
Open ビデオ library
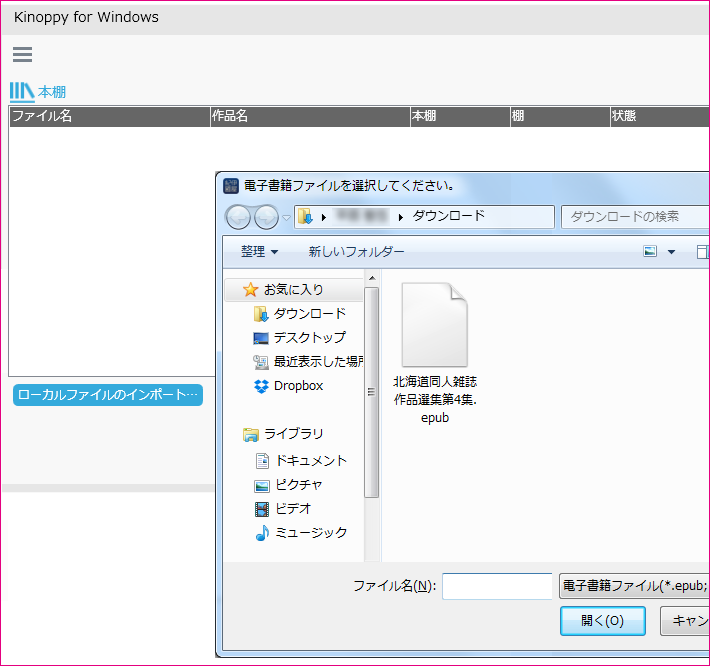[x=293, y=508]
